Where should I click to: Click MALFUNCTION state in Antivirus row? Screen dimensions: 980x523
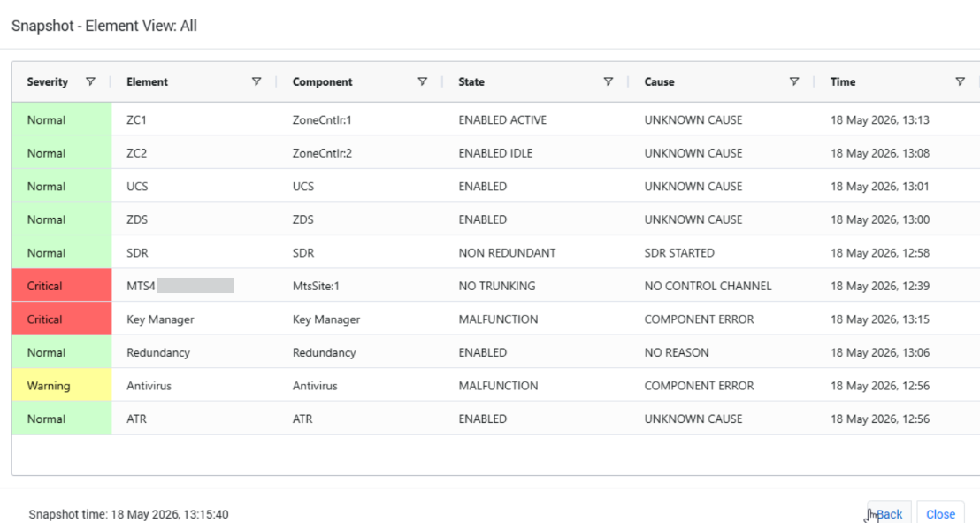536,385
